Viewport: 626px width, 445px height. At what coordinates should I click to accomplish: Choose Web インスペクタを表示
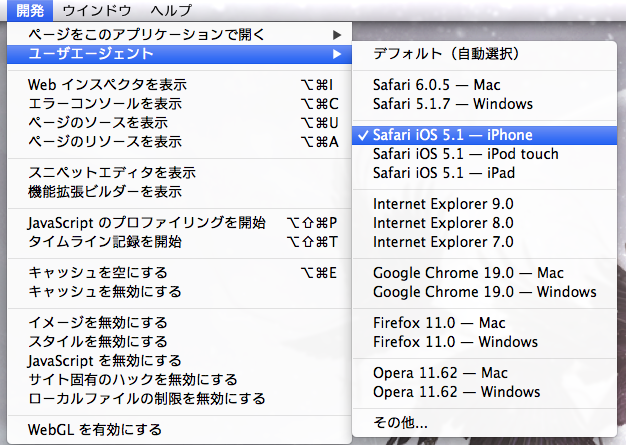point(179,85)
